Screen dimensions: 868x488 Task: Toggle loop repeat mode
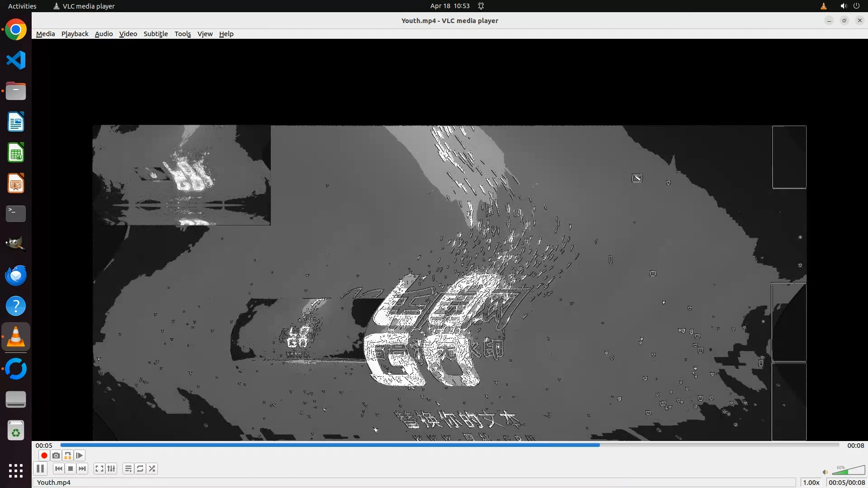pos(140,469)
